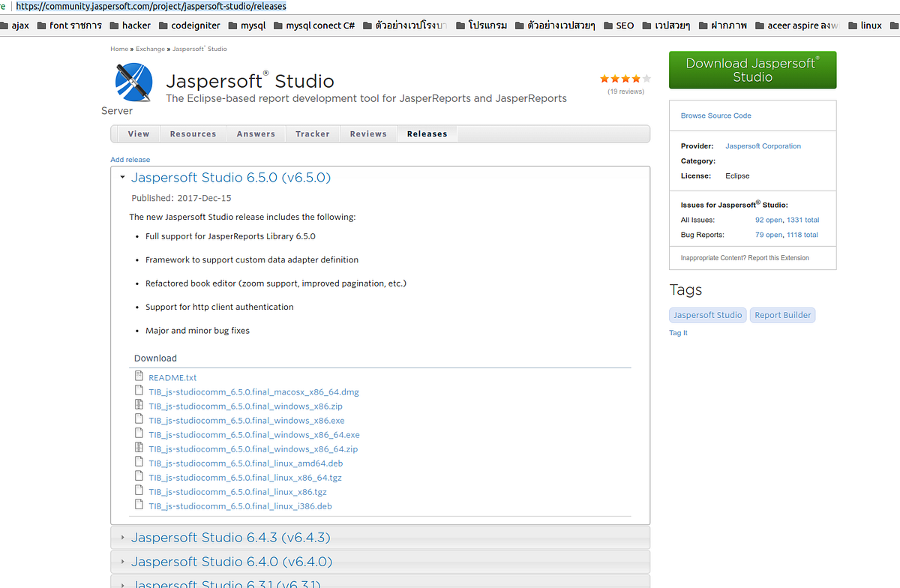Click the file icon beside README.txt
Screen dimensions: 900x588
pos(139,375)
